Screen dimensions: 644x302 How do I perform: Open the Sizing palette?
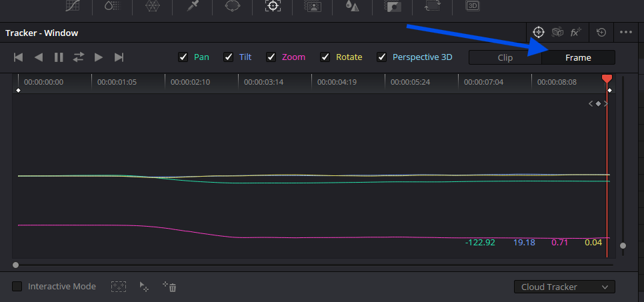(x=433, y=6)
